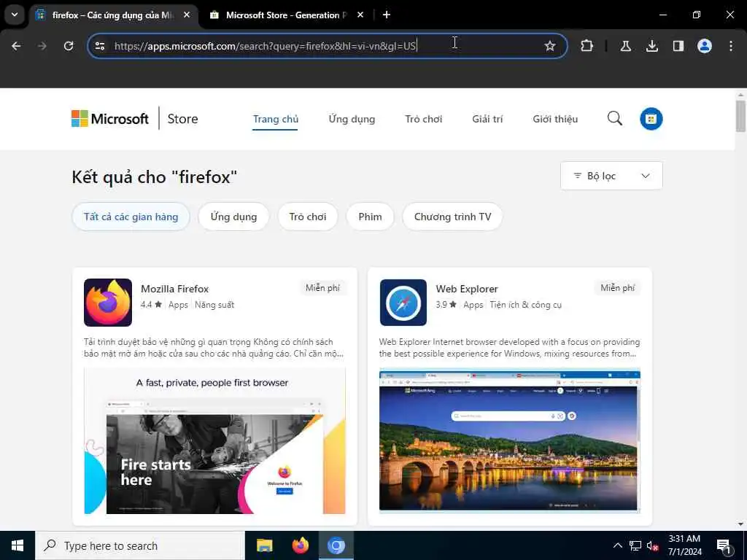
Task: Click the '4.4' rating on Mozilla Firefox
Action: pyautogui.click(x=151, y=305)
